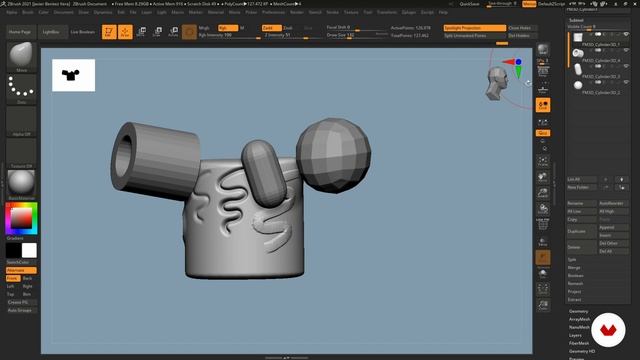The image size is (640, 360).
Task: Click the Z Intensity slider
Action: click(291, 36)
